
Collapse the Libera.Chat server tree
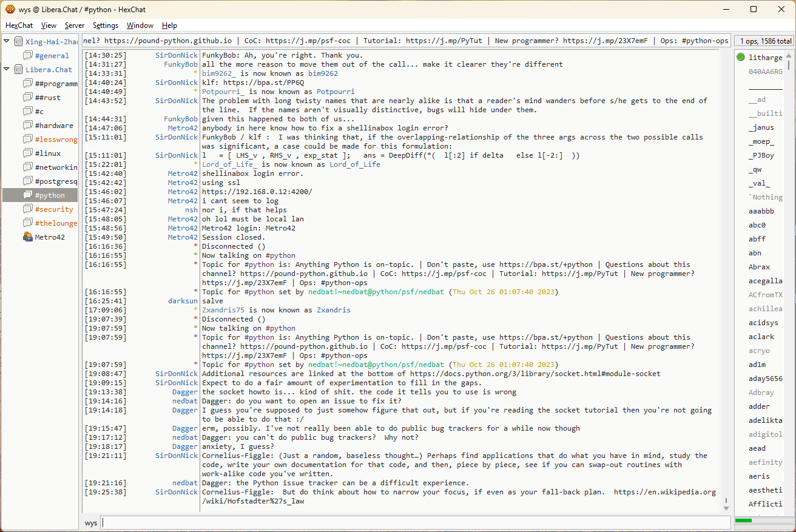7,70
